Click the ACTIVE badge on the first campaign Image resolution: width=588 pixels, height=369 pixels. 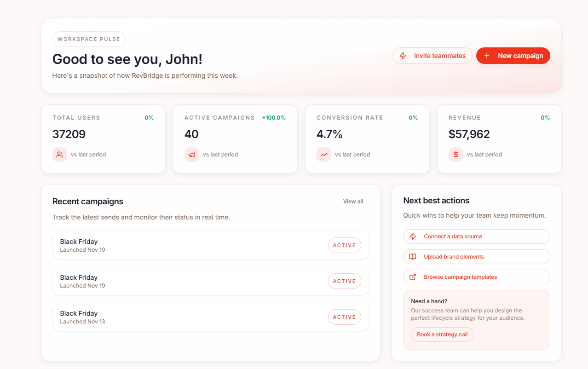click(x=344, y=245)
